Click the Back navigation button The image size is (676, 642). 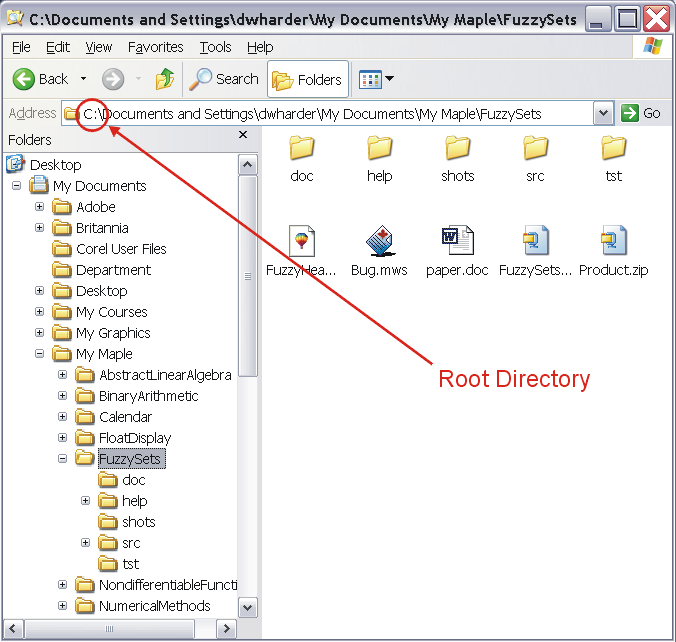[40, 79]
